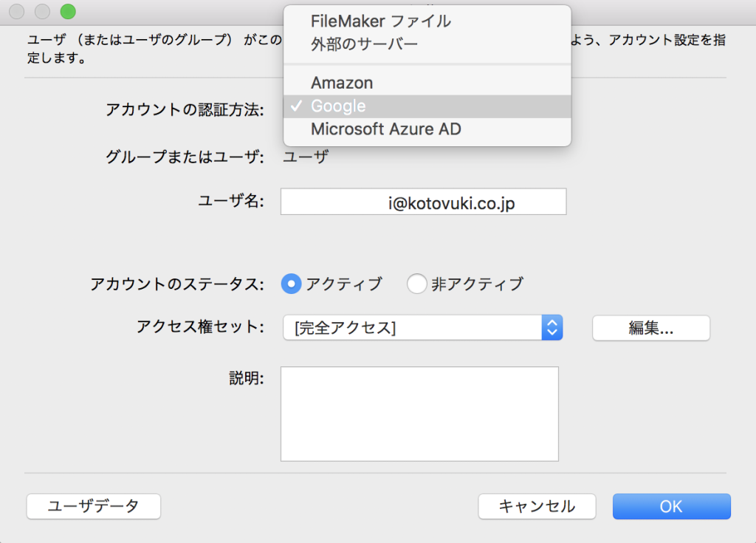
Task: Confirm with the OK button
Action: tap(672, 506)
